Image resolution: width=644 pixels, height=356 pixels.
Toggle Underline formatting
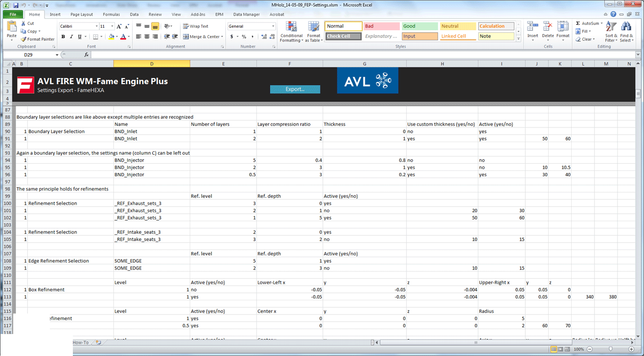[79, 37]
